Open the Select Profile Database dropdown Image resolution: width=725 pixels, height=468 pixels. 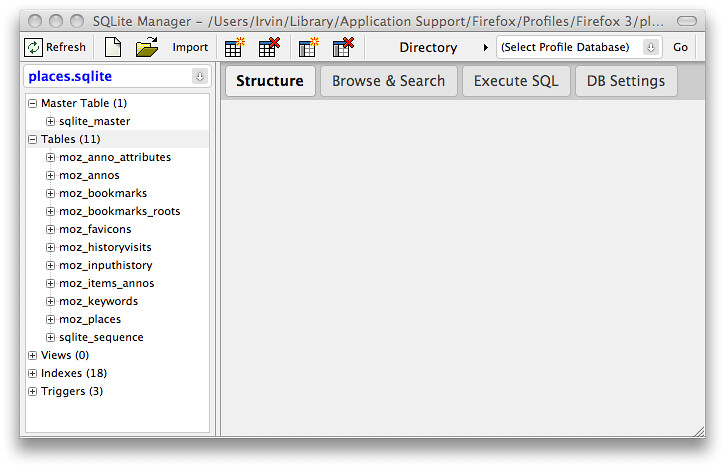coord(579,47)
